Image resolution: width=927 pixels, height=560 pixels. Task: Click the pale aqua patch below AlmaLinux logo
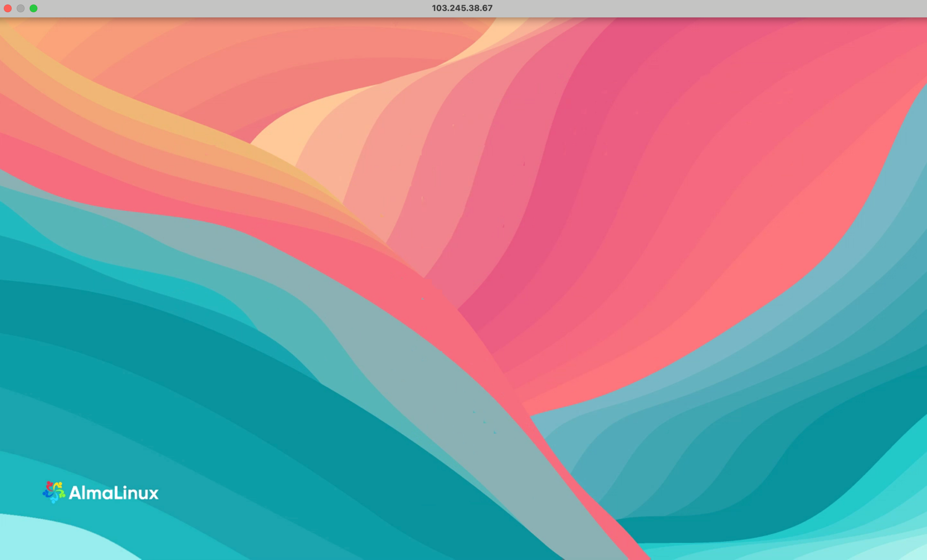[49, 538]
